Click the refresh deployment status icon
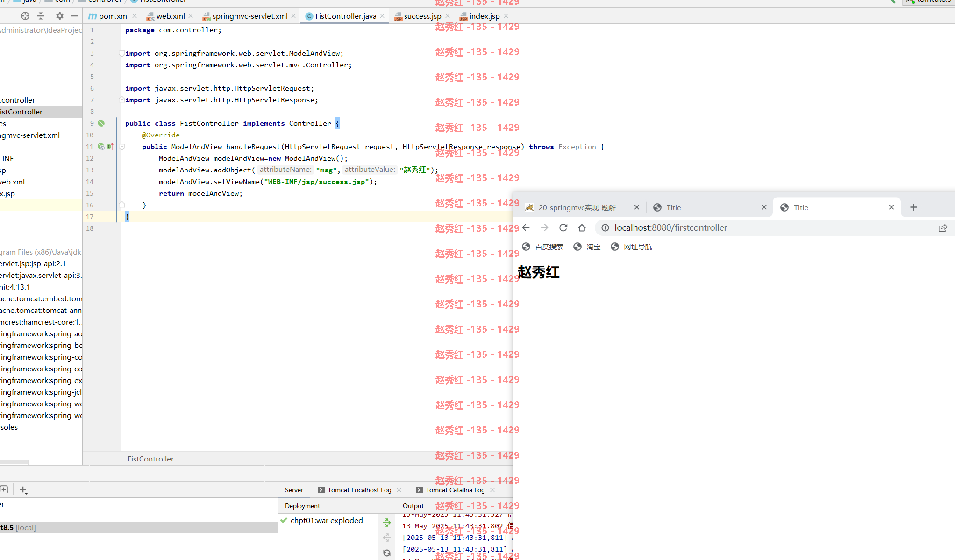This screenshot has height=560, width=955. (x=387, y=553)
